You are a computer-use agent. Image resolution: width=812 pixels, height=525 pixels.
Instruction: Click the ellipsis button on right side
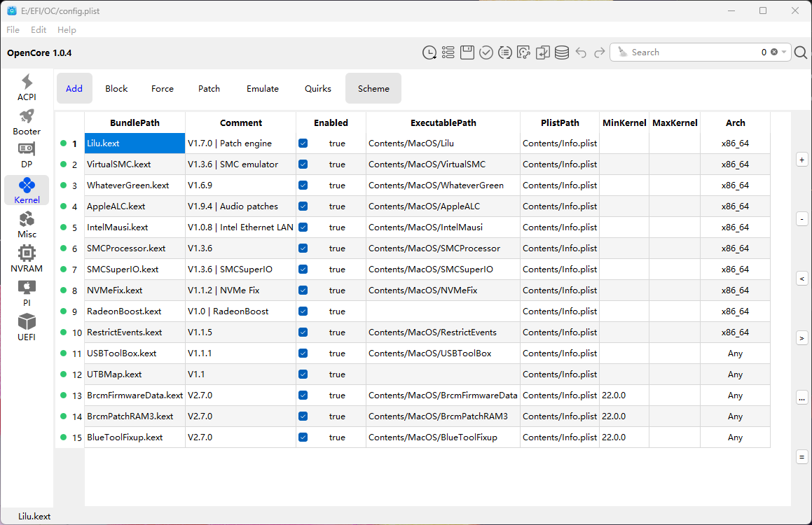[802, 398]
